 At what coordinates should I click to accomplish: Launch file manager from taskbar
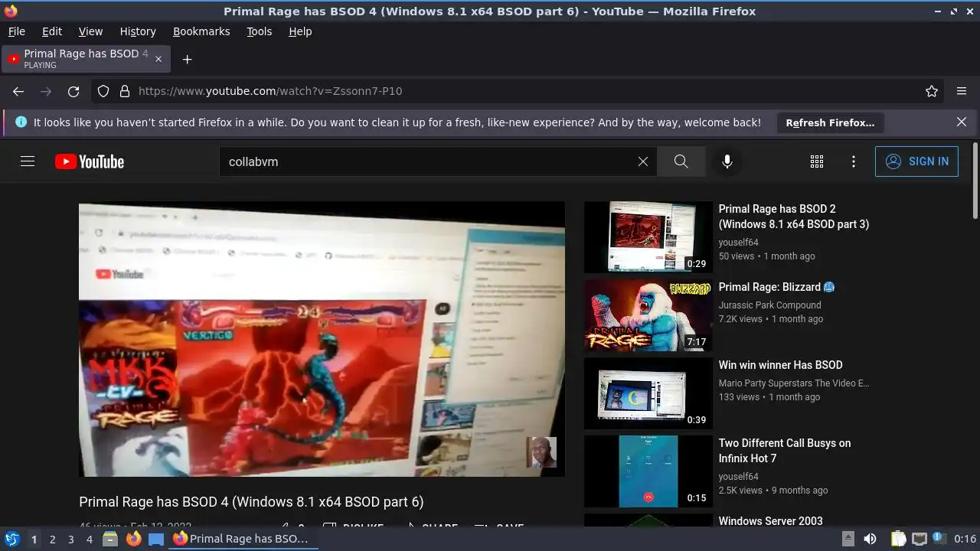pos(110,539)
